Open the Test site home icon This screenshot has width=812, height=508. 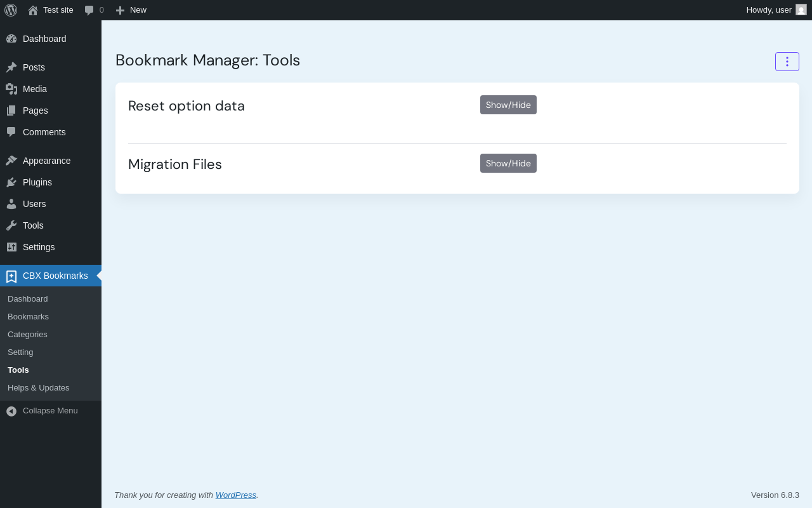tap(33, 10)
